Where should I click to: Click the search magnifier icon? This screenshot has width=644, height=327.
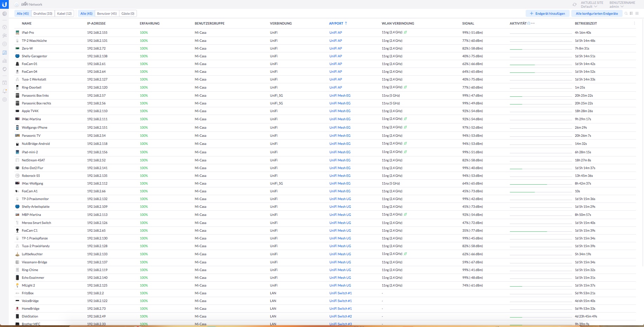tap(626, 13)
